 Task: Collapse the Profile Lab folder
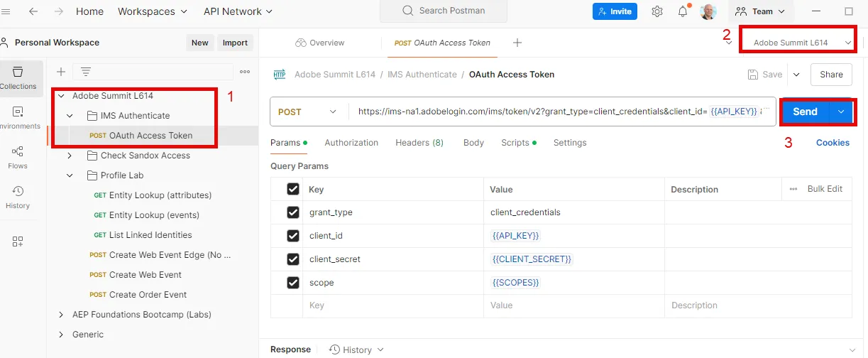pos(70,175)
